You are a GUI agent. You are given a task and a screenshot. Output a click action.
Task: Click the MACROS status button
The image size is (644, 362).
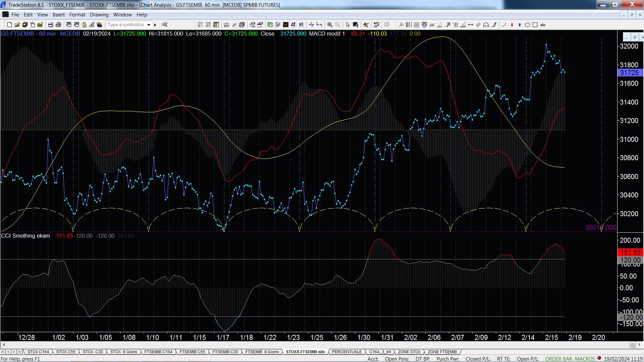[x=585, y=359]
